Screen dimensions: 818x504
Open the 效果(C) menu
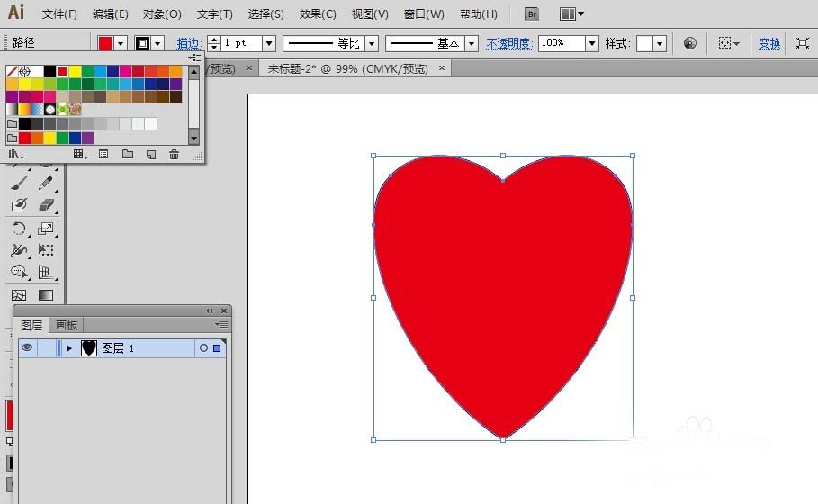[318, 14]
